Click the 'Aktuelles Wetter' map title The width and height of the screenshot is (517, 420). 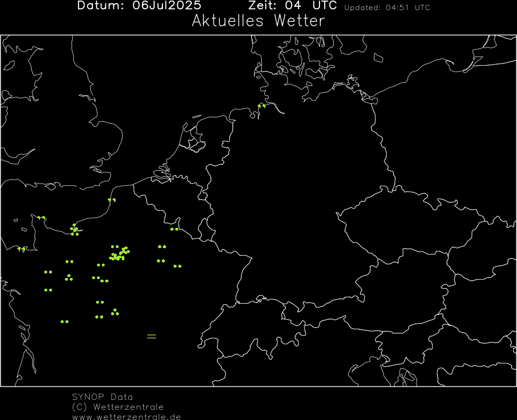[258, 21]
